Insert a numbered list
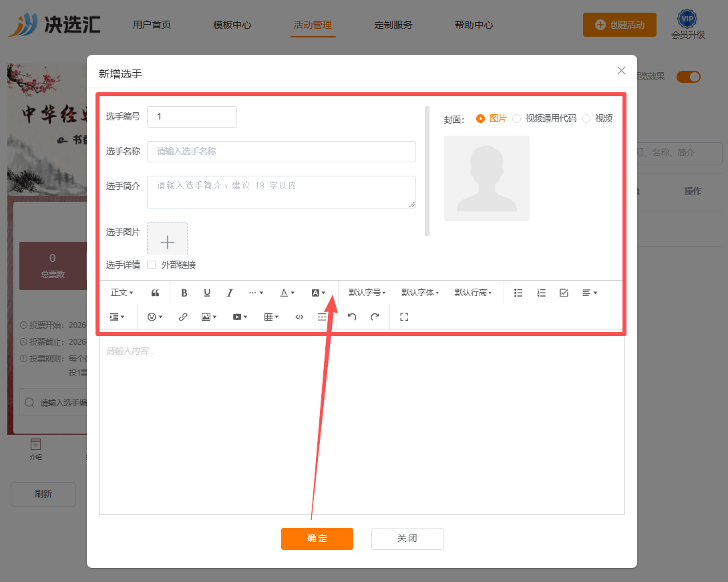This screenshot has height=582, width=728. point(541,293)
